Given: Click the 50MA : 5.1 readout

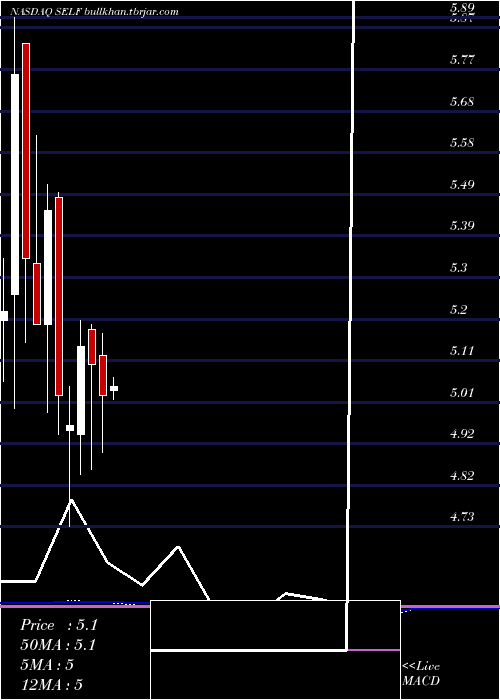Looking at the screenshot, I should (58, 645).
